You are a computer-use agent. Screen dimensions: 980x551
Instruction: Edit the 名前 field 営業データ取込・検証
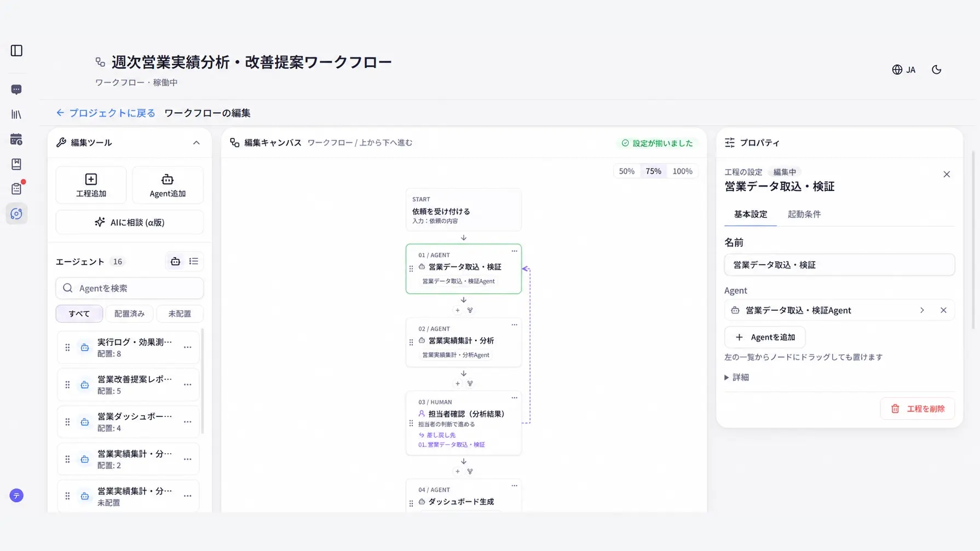(x=839, y=265)
